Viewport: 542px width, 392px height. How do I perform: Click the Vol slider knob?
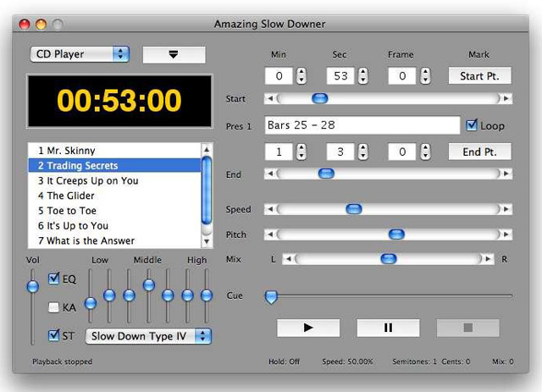pos(32,286)
